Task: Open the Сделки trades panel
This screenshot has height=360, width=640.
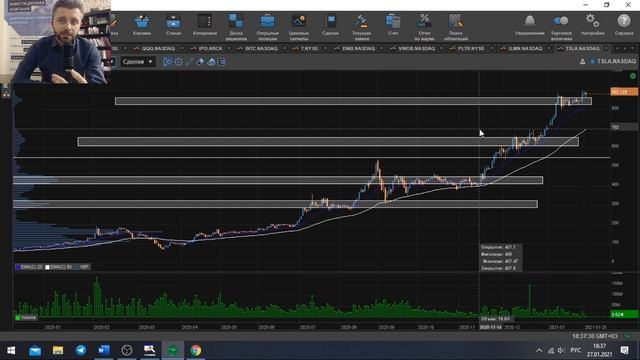Action: click(330, 25)
